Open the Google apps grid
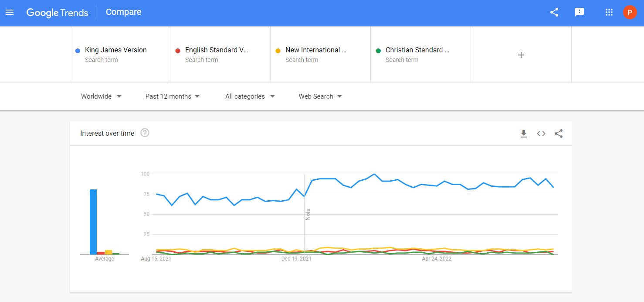 tap(609, 12)
